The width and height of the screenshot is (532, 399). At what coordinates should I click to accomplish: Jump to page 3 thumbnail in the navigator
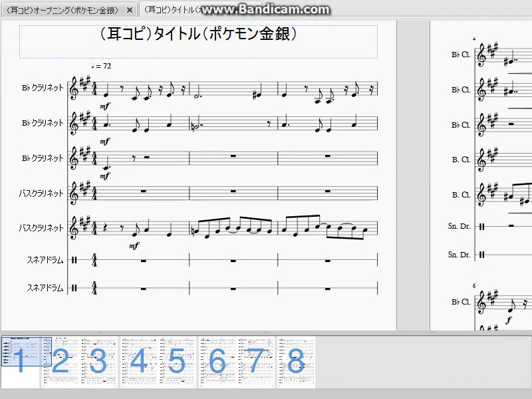[98, 362]
